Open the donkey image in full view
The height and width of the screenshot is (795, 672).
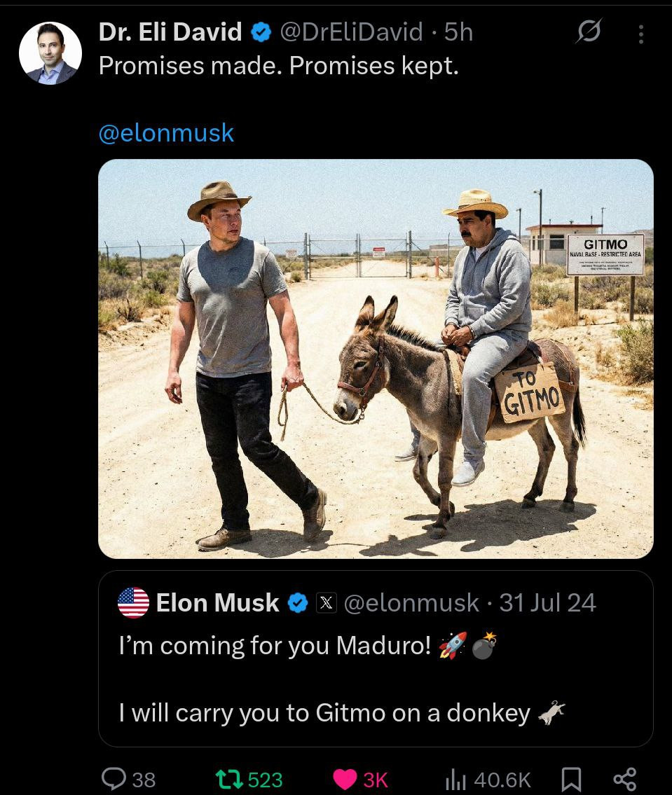coord(376,359)
